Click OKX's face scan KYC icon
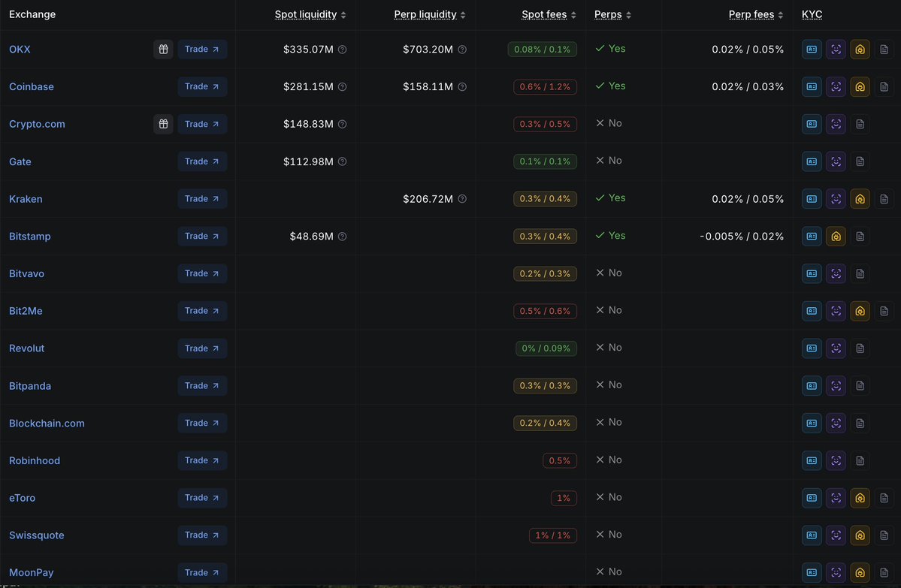The width and height of the screenshot is (901, 588). click(x=836, y=50)
